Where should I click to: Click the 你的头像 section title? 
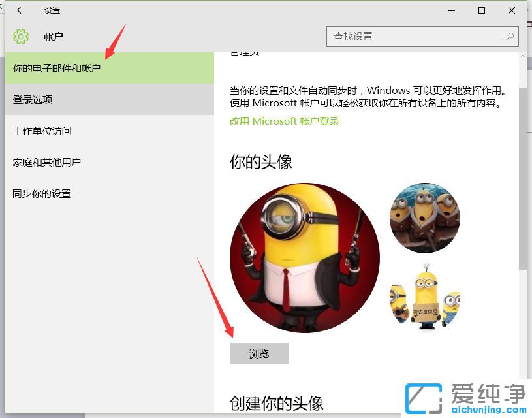(262, 161)
